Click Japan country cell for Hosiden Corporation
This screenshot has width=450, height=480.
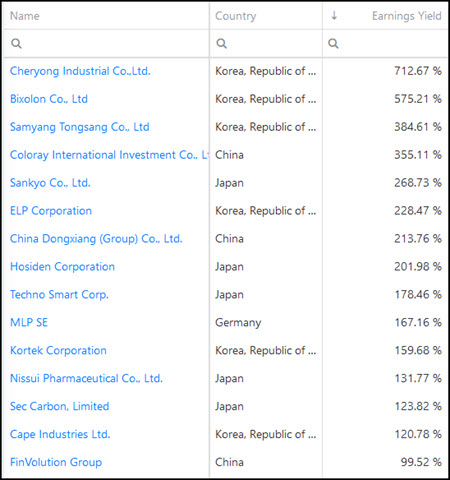point(229,267)
